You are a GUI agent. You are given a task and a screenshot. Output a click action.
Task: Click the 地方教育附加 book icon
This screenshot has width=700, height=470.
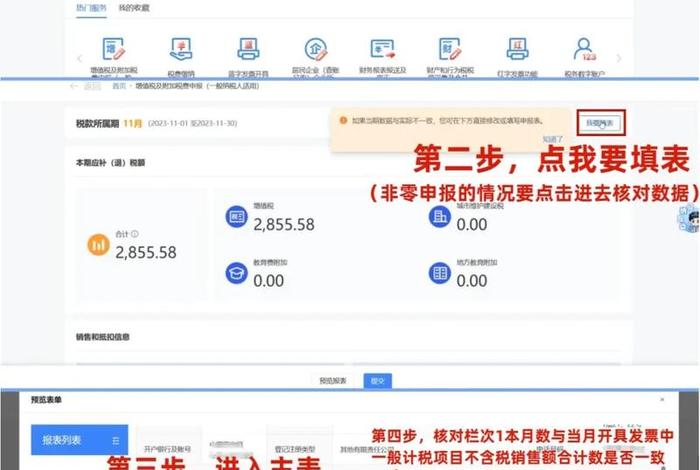(439, 273)
